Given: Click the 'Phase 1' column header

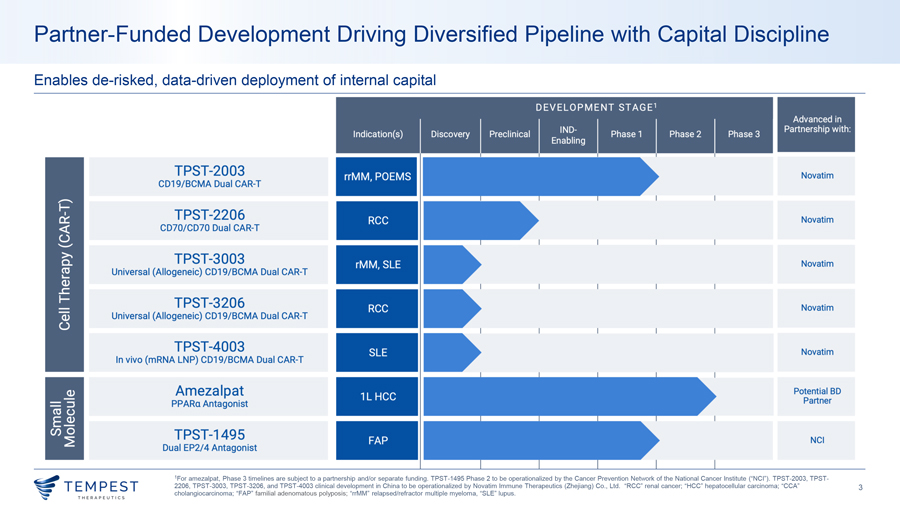Looking at the screenshot, I should click(x=626, y=134).
